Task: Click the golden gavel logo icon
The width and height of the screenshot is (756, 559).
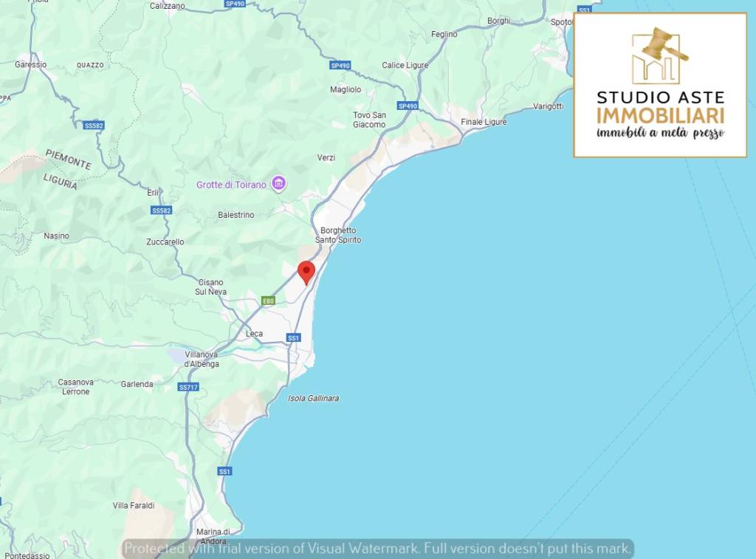Action: pyautogui.click(x=660, y=55)
